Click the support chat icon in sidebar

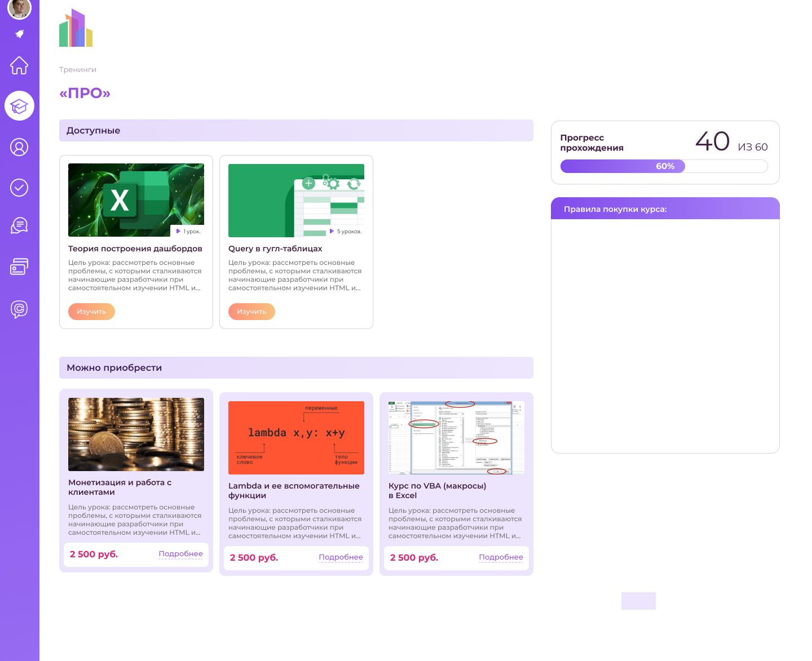(x=19, y=309)
